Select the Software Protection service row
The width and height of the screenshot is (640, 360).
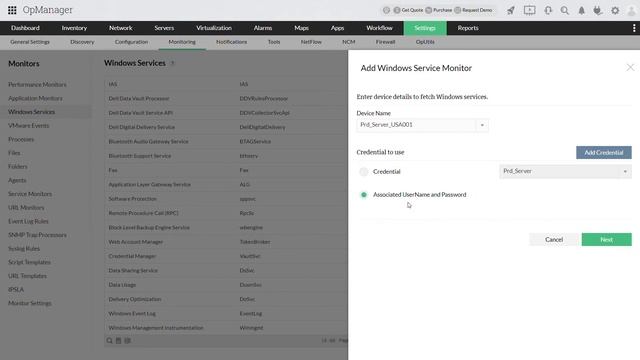226,199
